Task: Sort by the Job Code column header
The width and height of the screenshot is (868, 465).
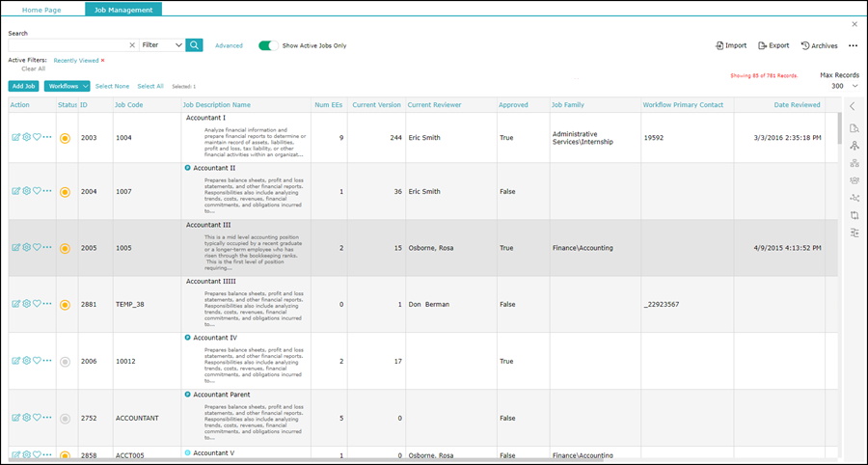Action: pos(129,104)
